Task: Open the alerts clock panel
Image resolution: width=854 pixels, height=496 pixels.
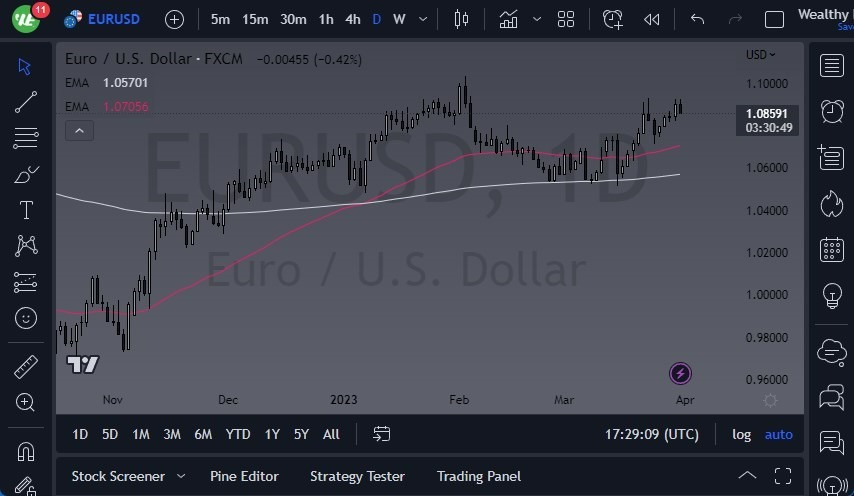Action: point(832,112)
